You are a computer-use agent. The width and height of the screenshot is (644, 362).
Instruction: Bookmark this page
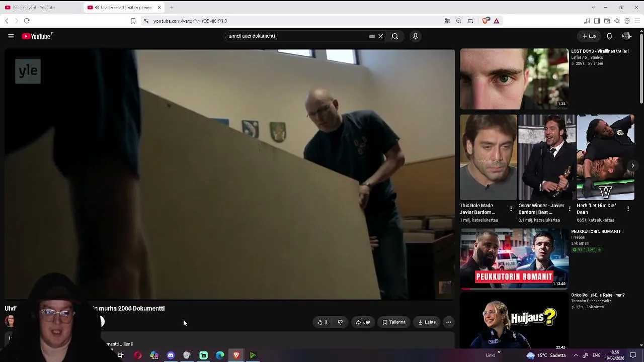point(133,21)
